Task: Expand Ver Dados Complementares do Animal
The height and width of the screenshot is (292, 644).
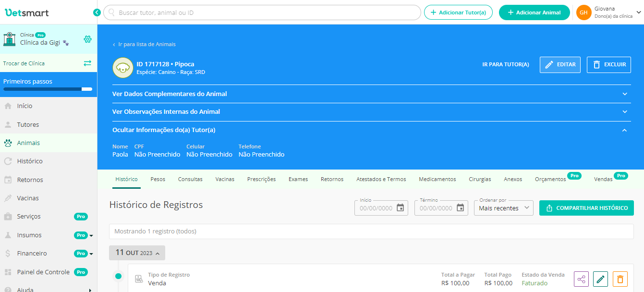Action: click(625, 94)
